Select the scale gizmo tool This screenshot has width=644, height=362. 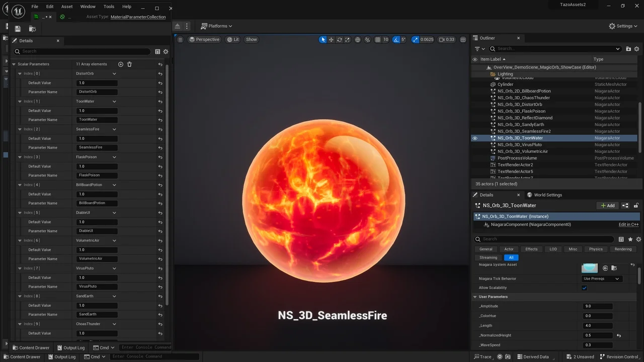[x=348, y=40]
